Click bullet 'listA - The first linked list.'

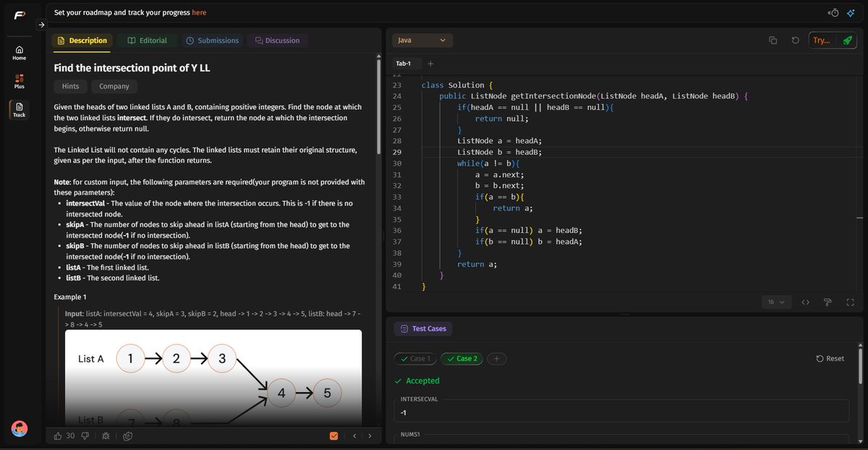[x=112, y=267]
